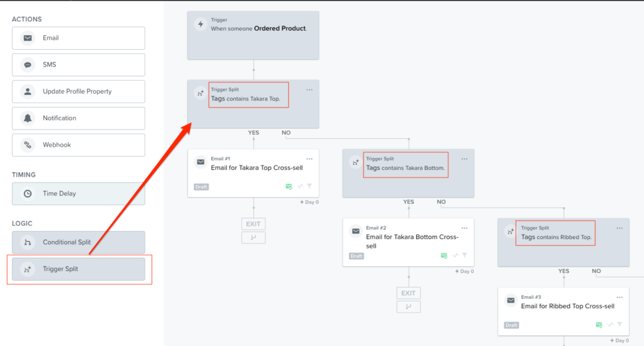The width and height of the screenshot is (644, 346).
Task: Select the Ordered Product trigger node
Action: tap(253, 35)
